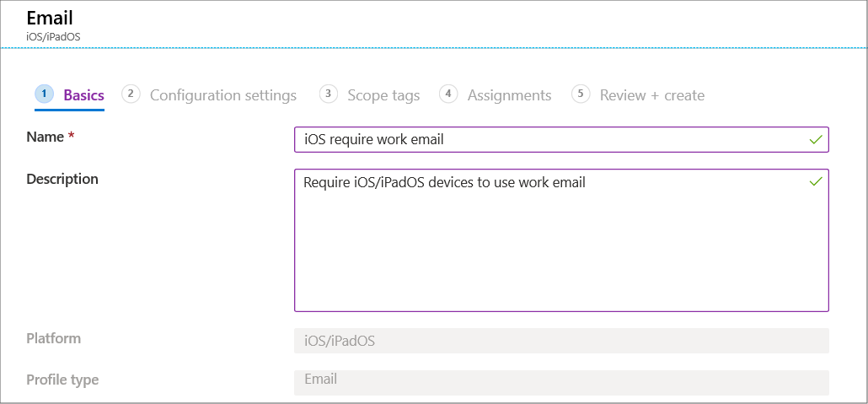Jump to Review + create tab
Screen dimensions: 868x404
pos(652,95)
